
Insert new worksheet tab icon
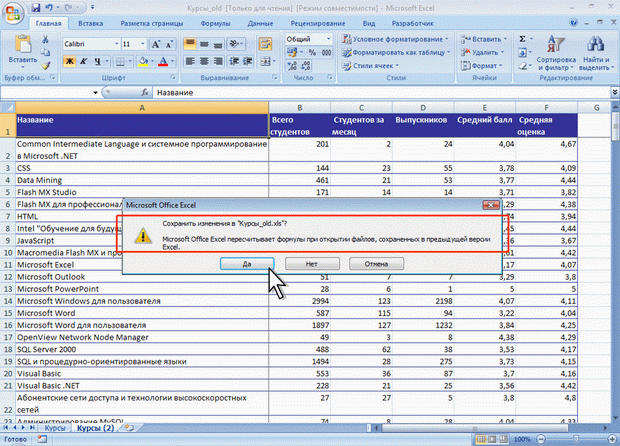tap(129, 428)
